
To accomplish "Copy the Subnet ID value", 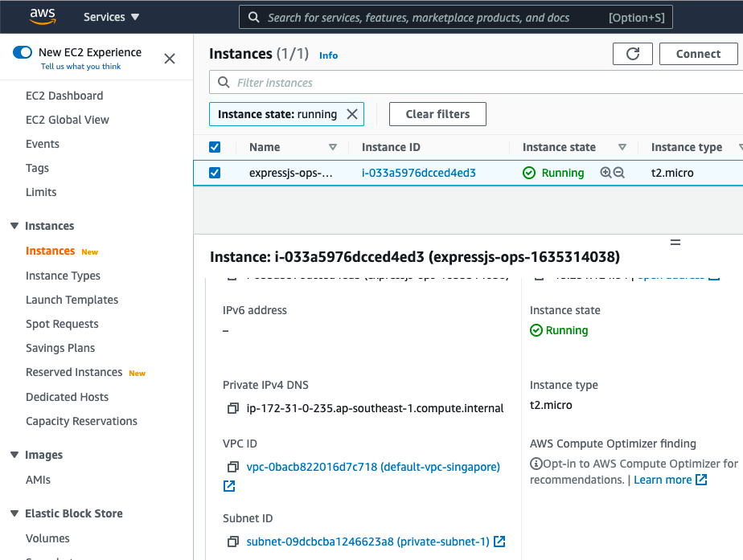I will 232,541.
